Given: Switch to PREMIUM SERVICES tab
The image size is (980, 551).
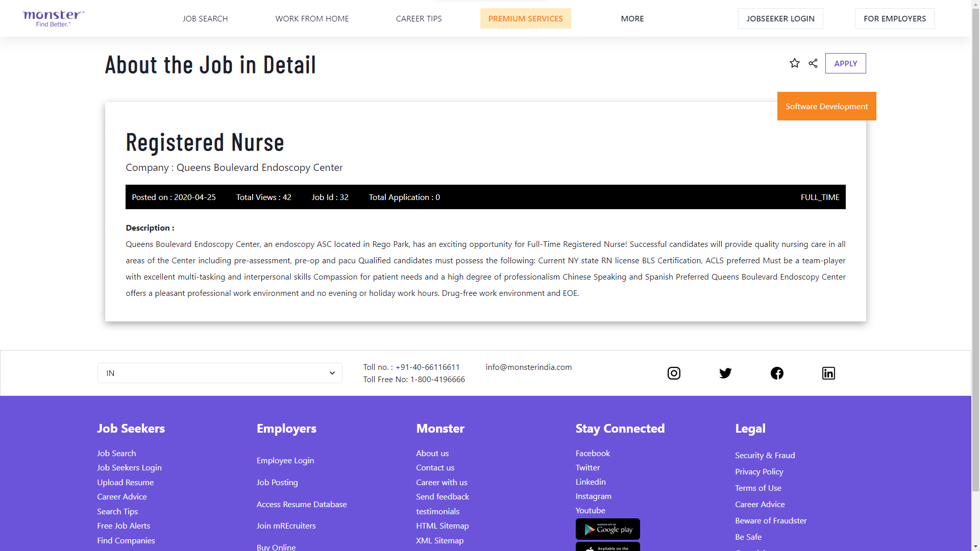Looking at the screenshot, I should point(525,18).
